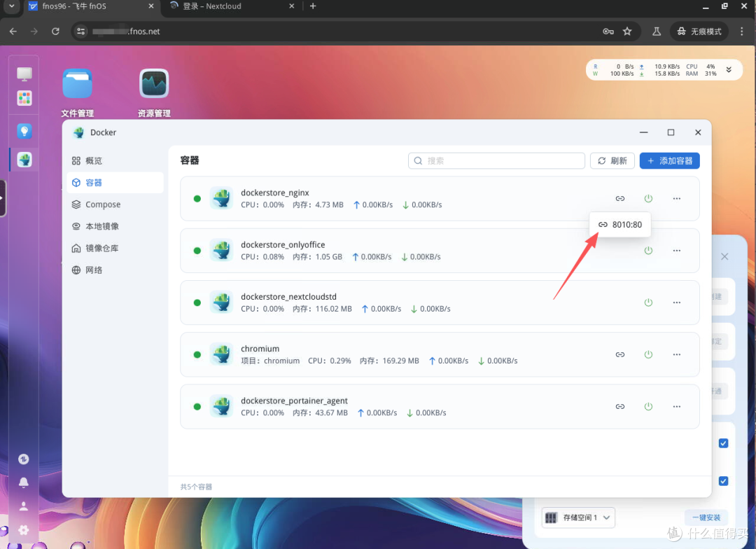Screen dimensions: 756x549
Task: Open 网络 in Docker sidebar
Action: (x=115, y=270)
